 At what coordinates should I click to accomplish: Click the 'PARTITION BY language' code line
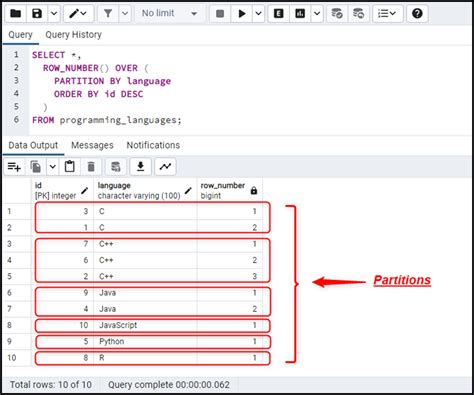click(113, 81)
